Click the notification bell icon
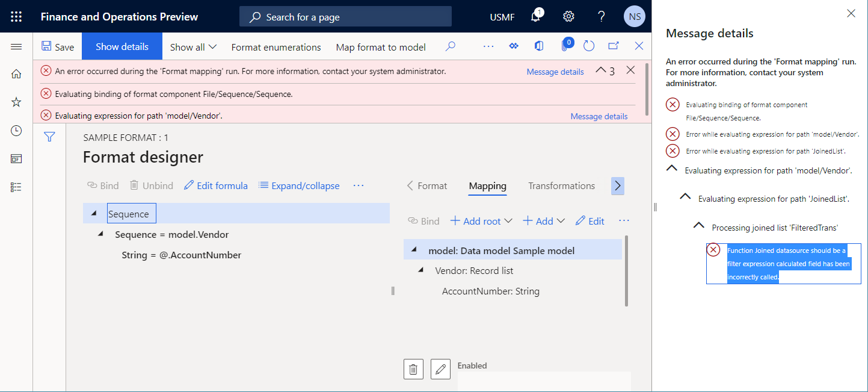The image size is (868, 392). click(535, 16)
